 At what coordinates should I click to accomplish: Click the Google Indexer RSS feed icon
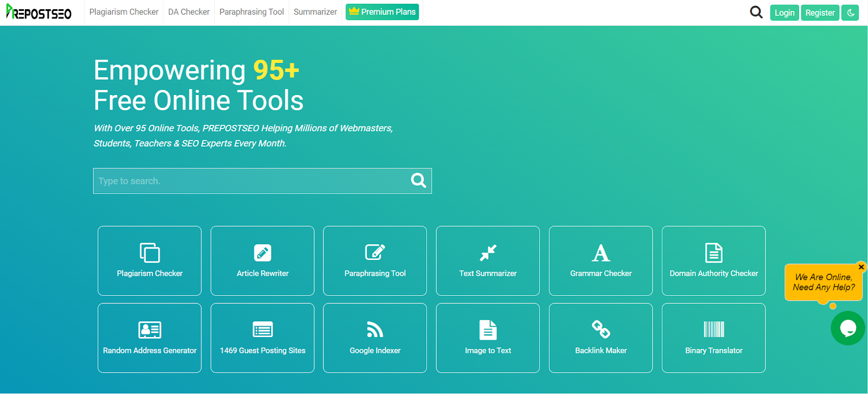375,329
